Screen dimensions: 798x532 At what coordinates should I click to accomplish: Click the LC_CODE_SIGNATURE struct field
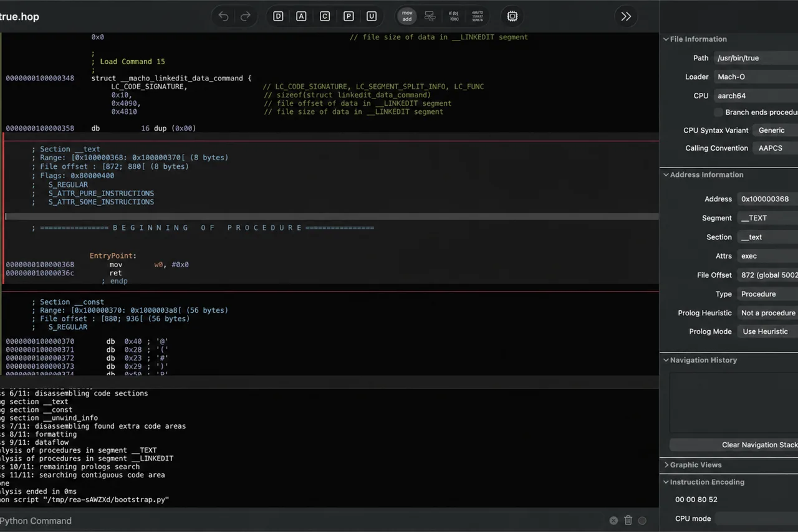(x=148, y=87)
